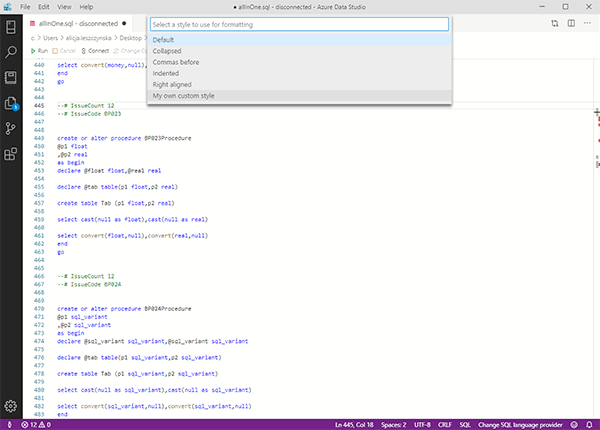Choose My own custom style option

click(299, 96)
